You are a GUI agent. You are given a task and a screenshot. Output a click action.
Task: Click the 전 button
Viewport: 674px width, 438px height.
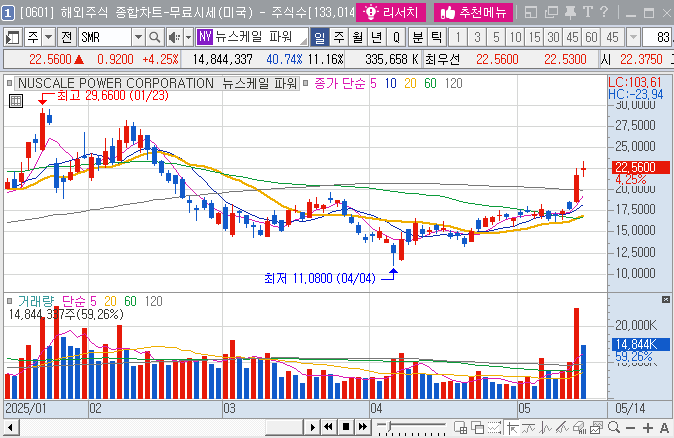click(x=67, y=38)
